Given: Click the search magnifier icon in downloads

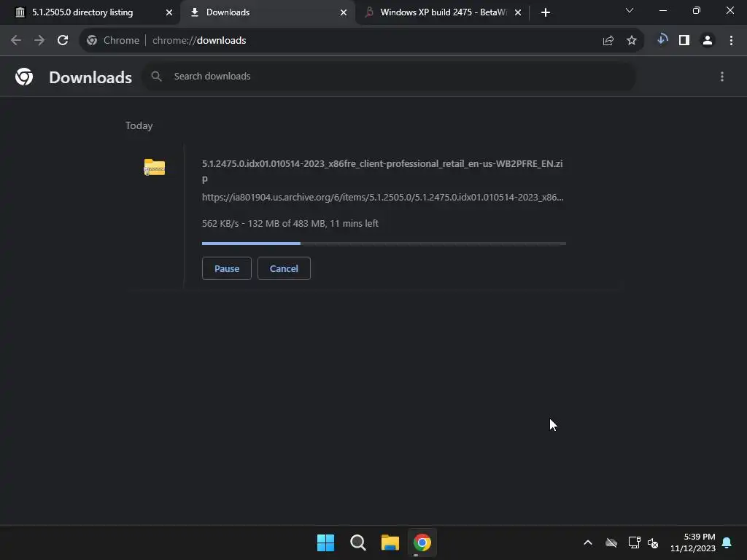Looking at the screenshot, I should (156, 76).
